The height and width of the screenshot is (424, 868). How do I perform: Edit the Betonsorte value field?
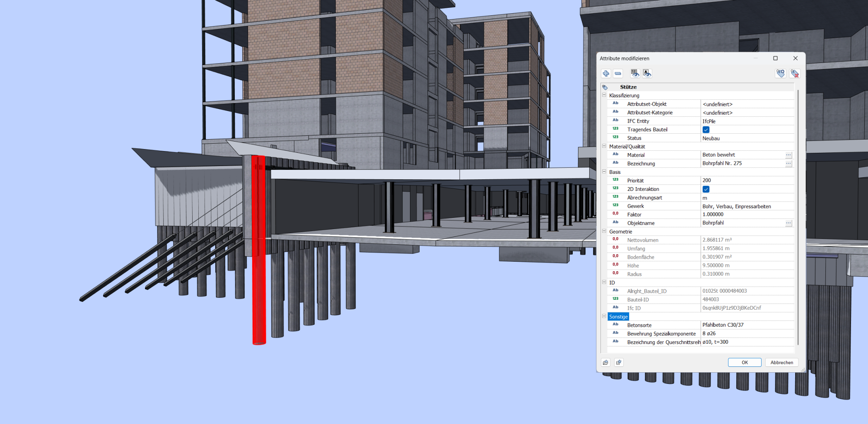(x=745, y=325)
